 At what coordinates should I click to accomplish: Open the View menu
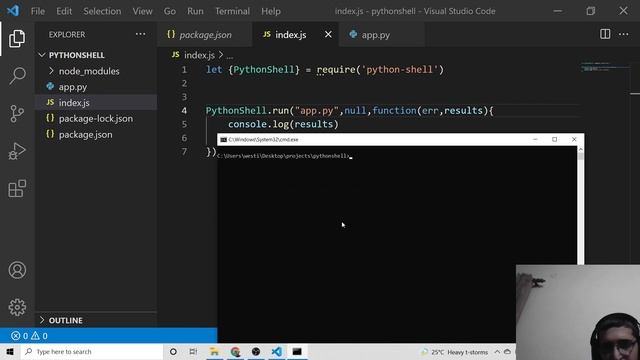tap(142, 11)
